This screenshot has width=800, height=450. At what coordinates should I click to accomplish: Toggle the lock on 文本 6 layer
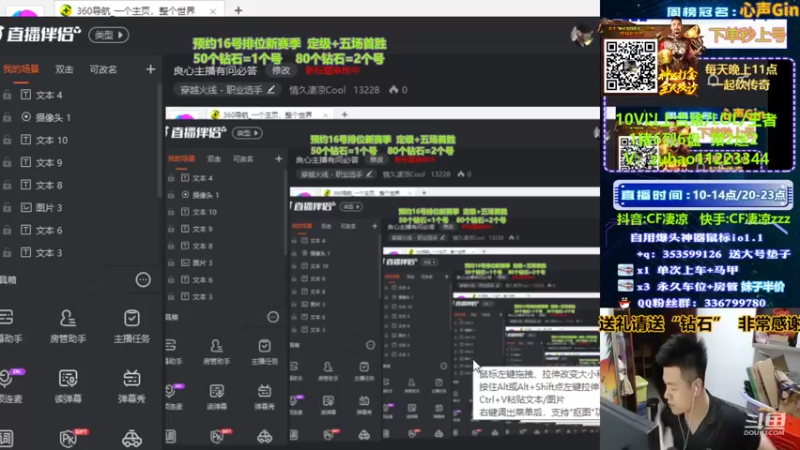tap(7, 230)
